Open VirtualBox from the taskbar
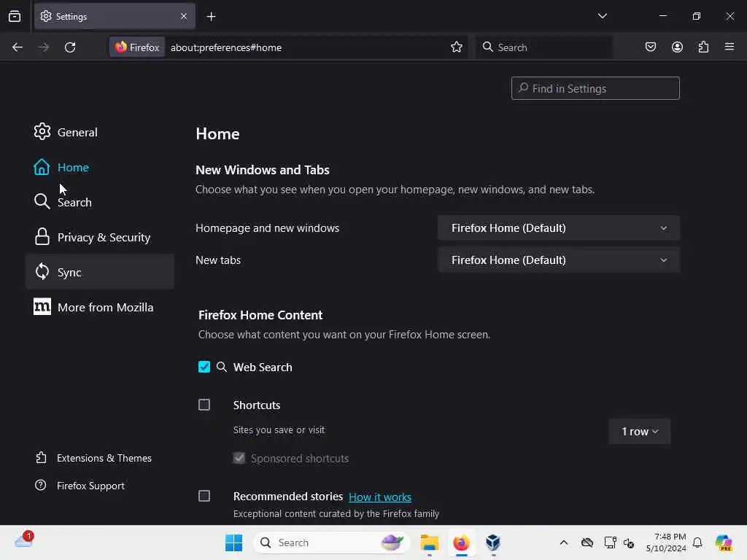 (x=493, y=542)
